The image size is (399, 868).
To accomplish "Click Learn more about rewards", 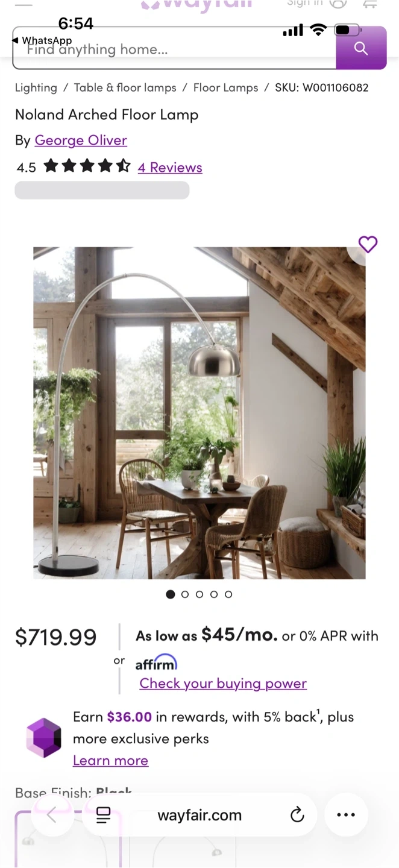I will 110,761.
